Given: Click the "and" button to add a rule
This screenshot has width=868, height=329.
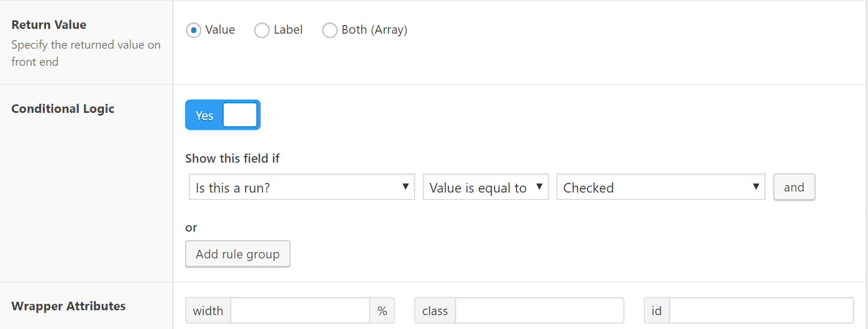Looking at the screenshot, I should (x=794, y=187).
